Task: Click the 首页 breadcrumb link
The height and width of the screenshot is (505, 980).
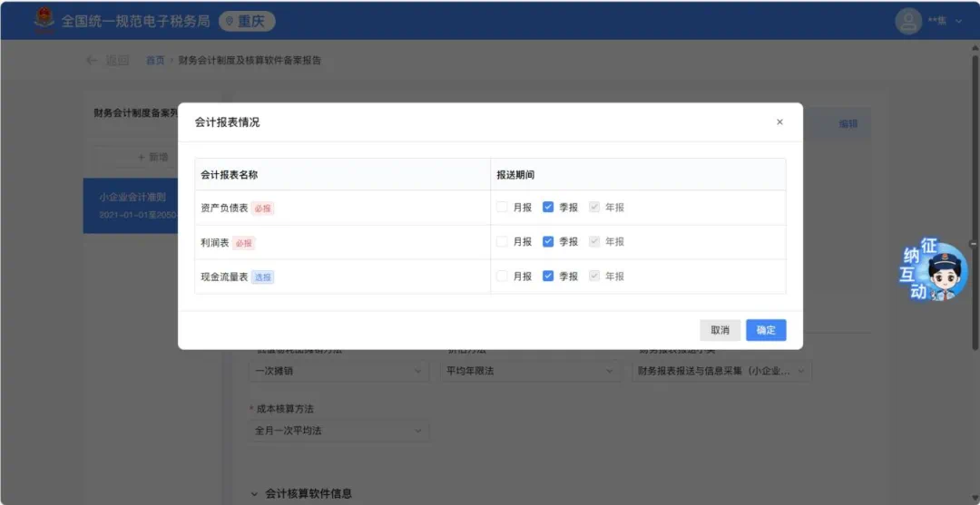Action: [155, 61]
